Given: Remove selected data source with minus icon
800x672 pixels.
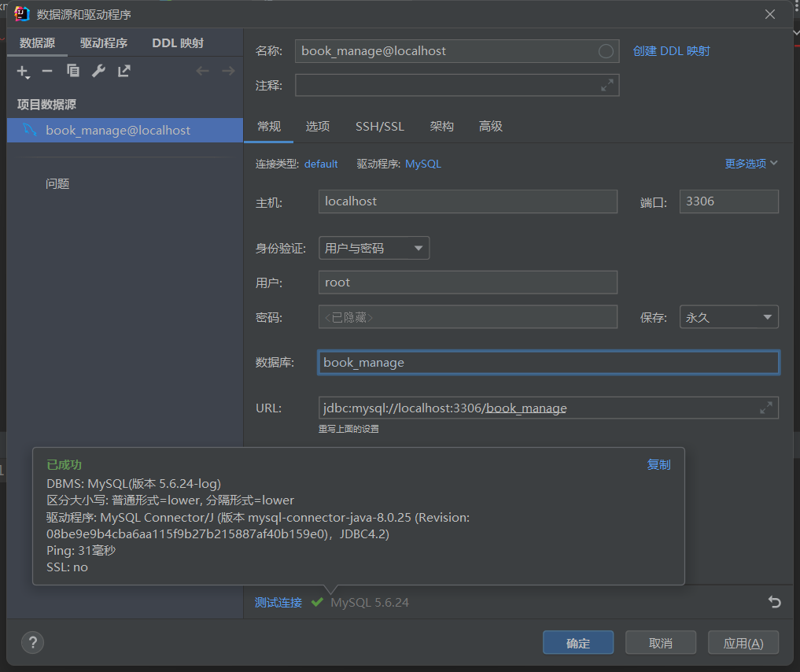Looking at the screenshot, I should [x=47, y=72].
